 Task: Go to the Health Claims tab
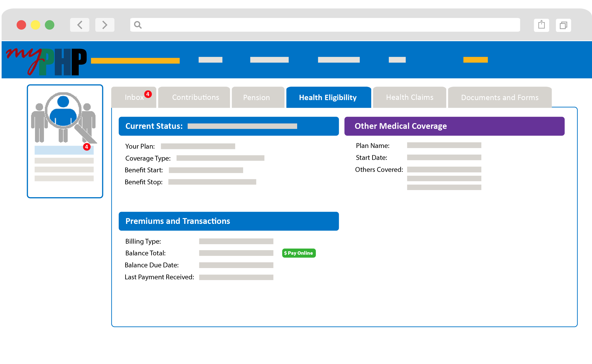[x=409, y=98]
